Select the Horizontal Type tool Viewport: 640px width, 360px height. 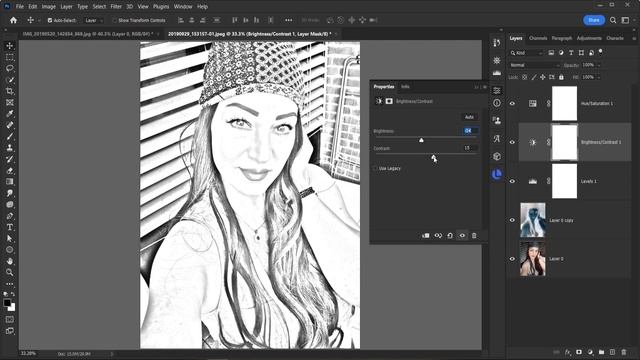click(10, 227)
